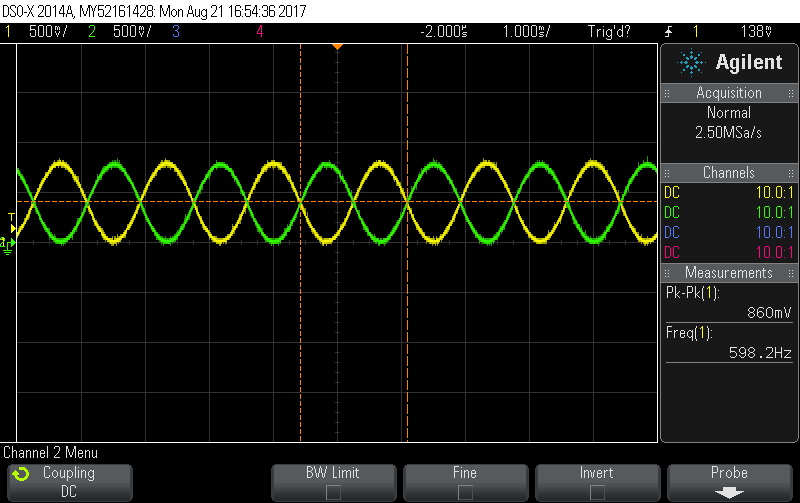800x503 pixels.
Task: Select channel 1 scale 500 mV label
Action: pyautogui.click(x=47, y=32)
